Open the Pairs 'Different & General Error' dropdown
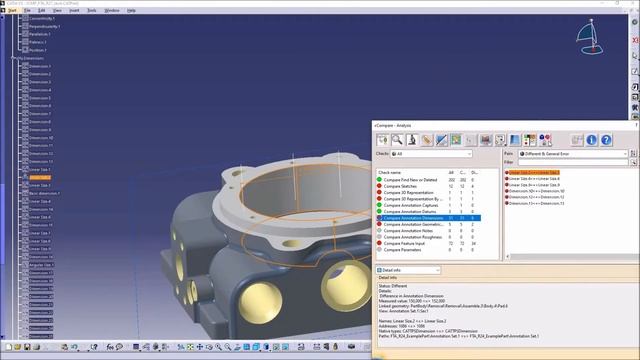The width and height of the screenshot is (640, 360). pyautogui.click(x=573, y=154)
